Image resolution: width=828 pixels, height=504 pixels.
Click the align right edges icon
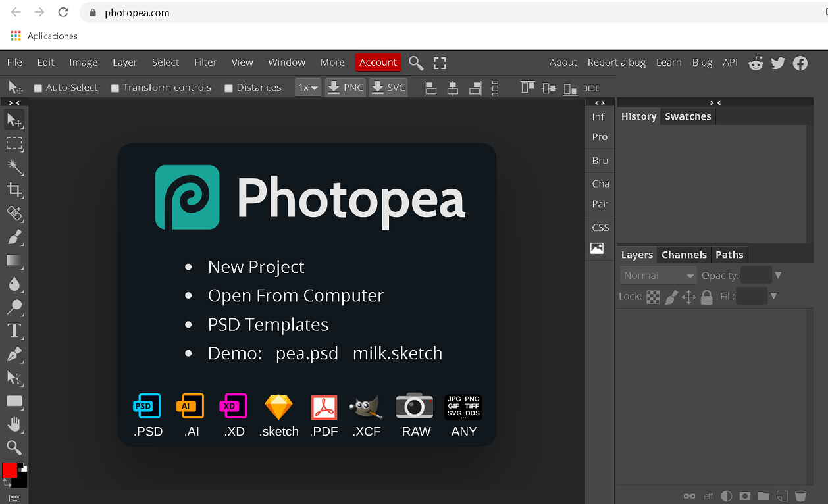pyautogui.click(x=475, y=88)
